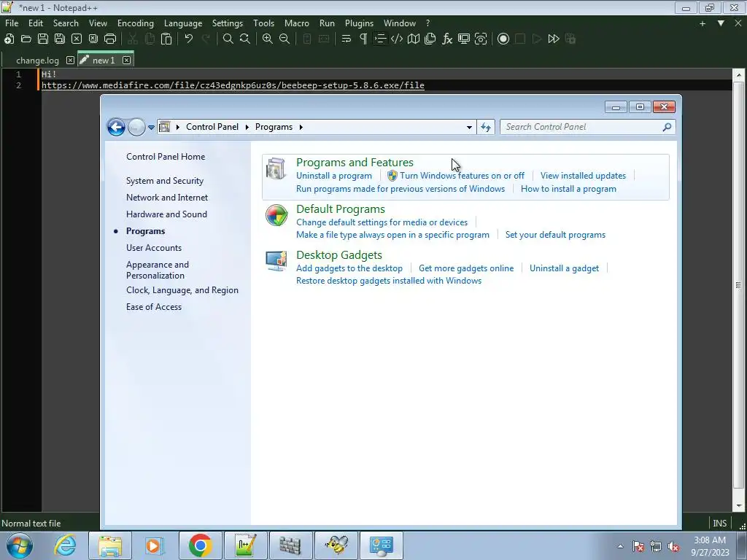
Task: Open Find with the magnifier icon
Action: coord(228,39)
